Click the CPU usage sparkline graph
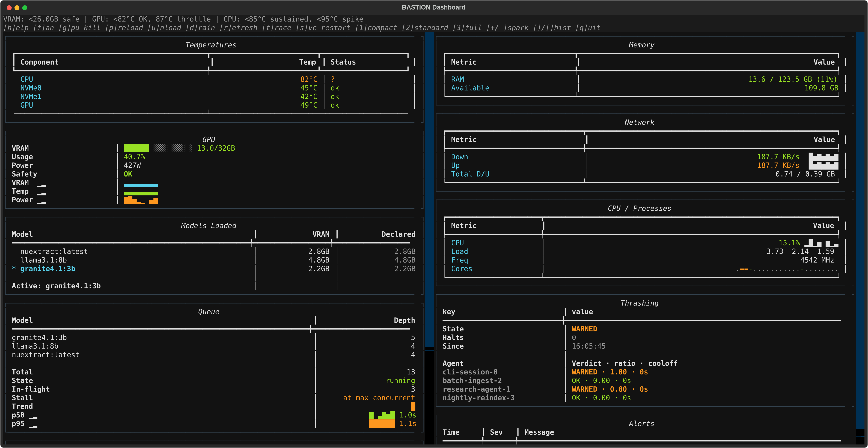868x448 pixels. click(x=821, y=243)
